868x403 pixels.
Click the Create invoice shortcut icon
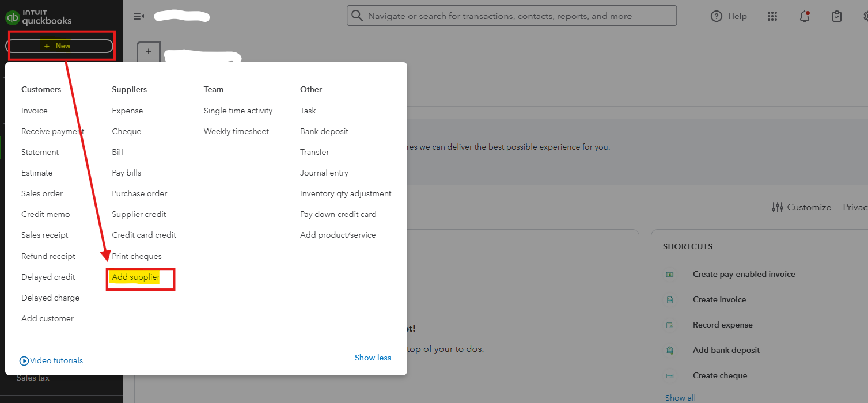click(x=670, y=300)
